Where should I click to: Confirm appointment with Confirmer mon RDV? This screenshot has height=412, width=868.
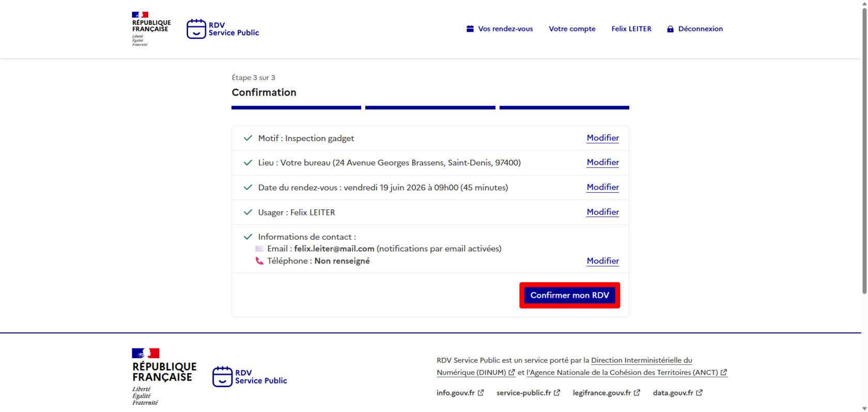(569, 295)
